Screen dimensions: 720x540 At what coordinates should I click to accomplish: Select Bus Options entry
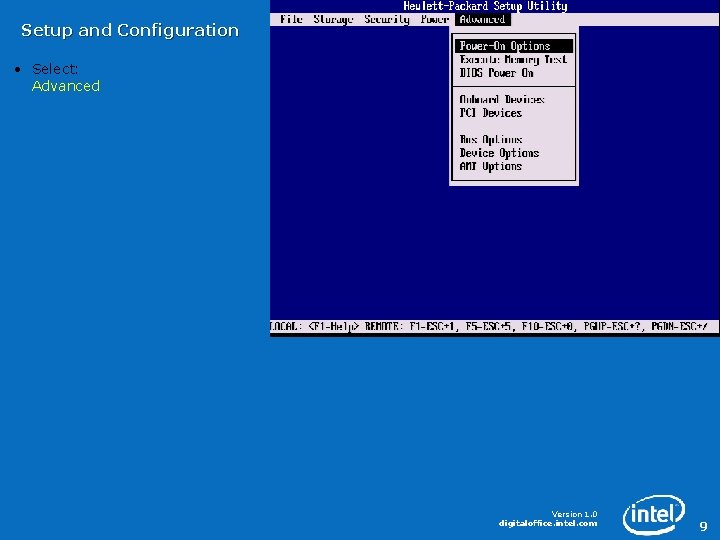pos(491,140)
